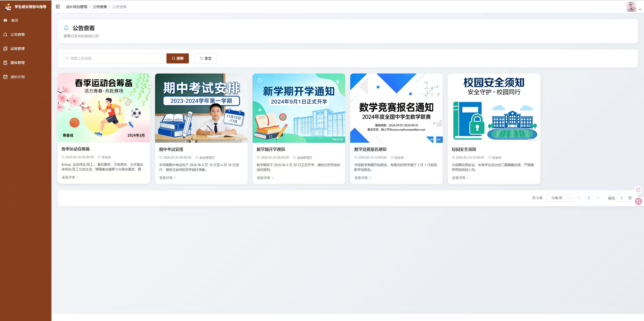The image size is (644, 321).
Task: Click 查看详情 on 校园安全须知 card
Action: 460,178
